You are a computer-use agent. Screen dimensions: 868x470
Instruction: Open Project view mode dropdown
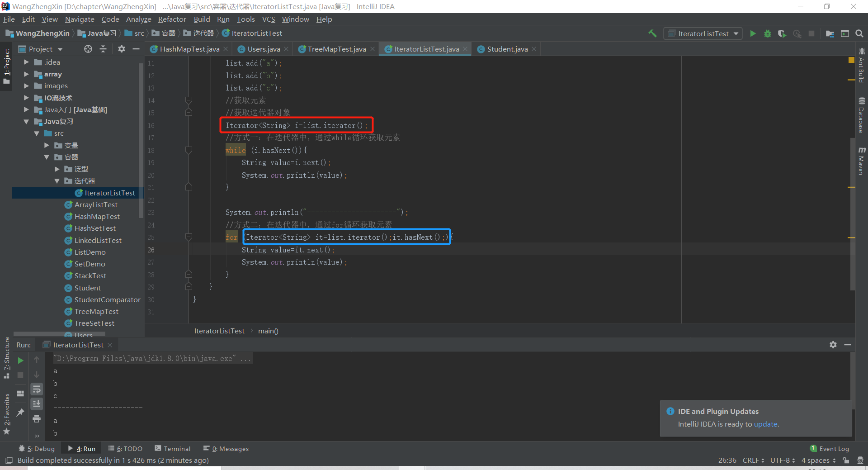(x=60, y=49)
